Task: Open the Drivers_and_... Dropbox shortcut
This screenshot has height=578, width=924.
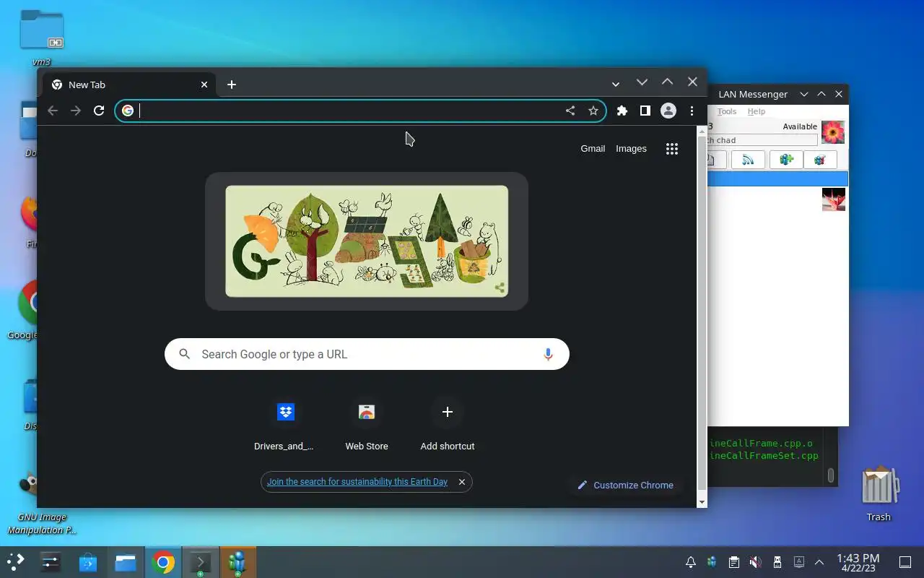Action: coord(286,425)
